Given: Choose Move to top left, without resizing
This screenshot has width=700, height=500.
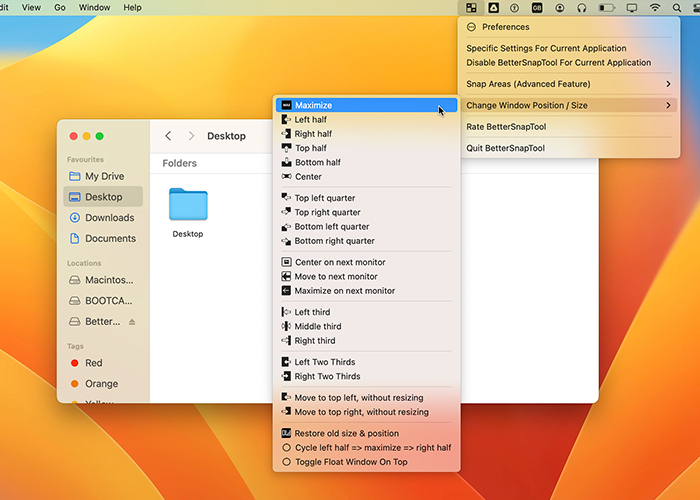Looking at the screenshot, I should pos(366,398).
